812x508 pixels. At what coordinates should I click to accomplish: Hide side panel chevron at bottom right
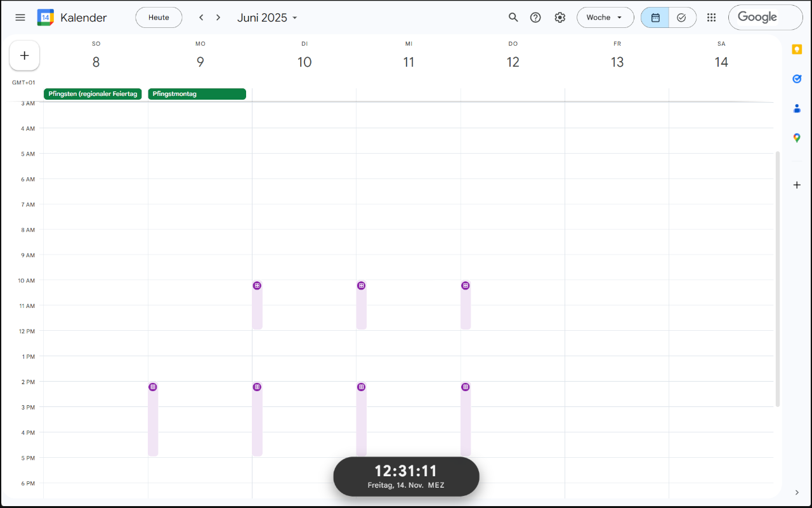pos(797,493)
